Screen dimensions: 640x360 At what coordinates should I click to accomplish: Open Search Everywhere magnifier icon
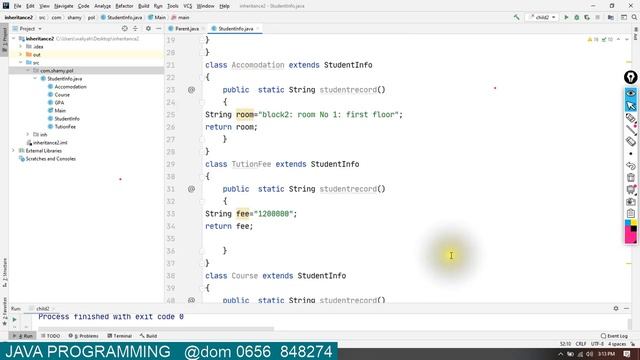tap(634, 18)
